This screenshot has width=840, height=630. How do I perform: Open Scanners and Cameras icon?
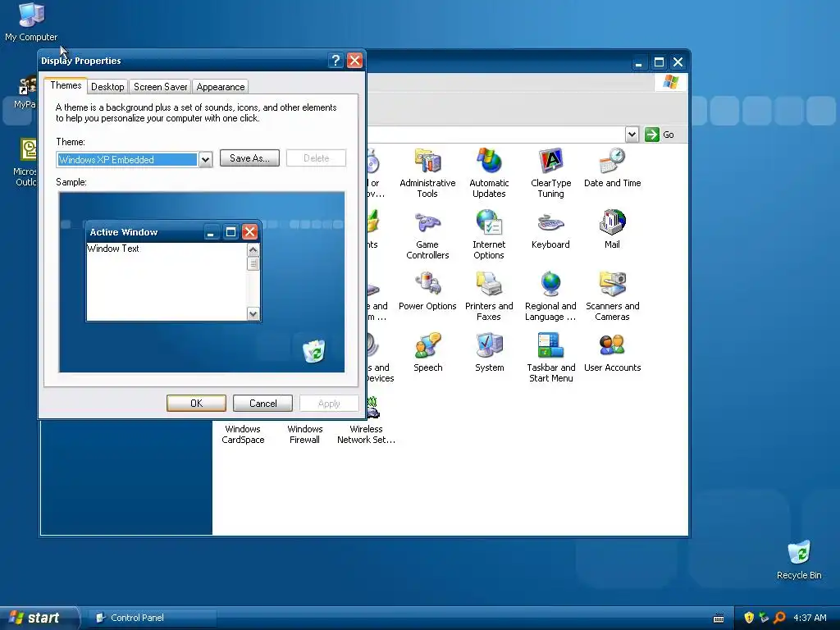point(612,295)
